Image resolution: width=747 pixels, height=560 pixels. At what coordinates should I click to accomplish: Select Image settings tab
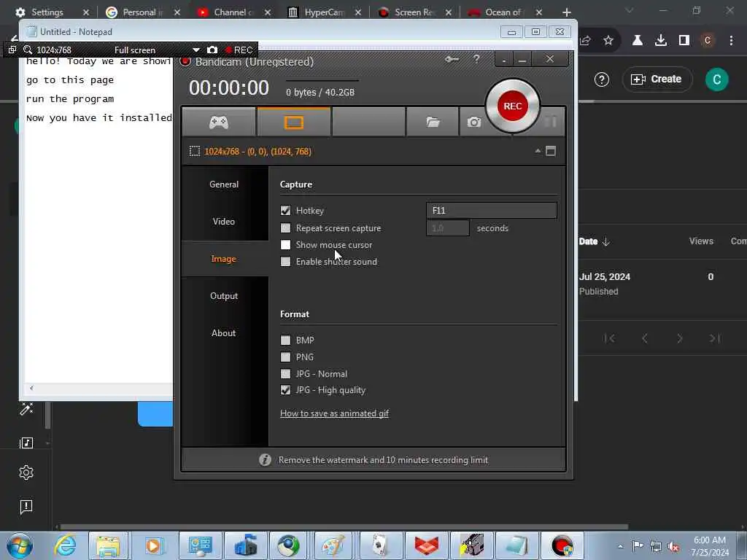click(x=224, y=259)
